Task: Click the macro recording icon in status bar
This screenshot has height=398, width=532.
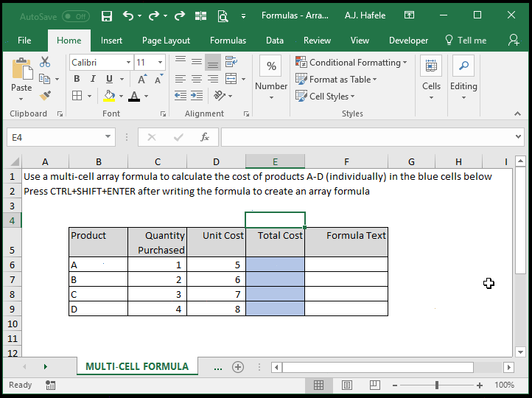Action: (x=50, y=385)
